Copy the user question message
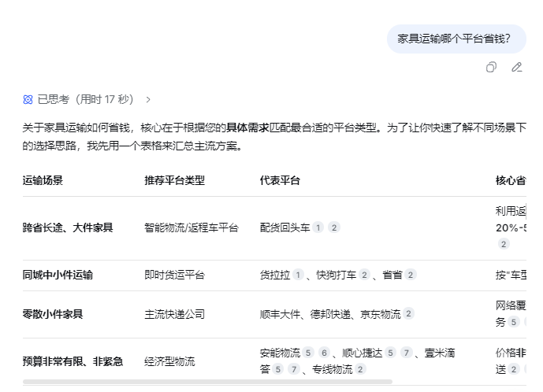The width and height of the screenshot is (543, 392). (491, 67)
